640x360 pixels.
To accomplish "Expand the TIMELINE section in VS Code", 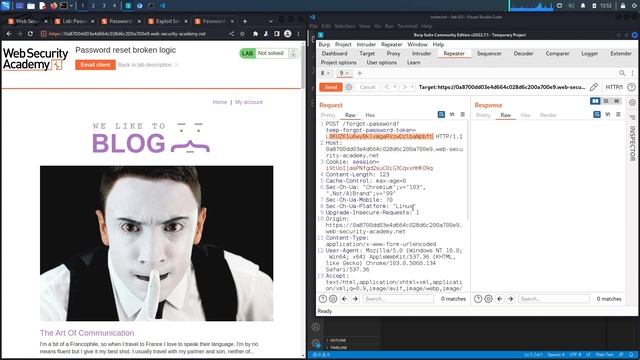I will [x=337, y=347].
